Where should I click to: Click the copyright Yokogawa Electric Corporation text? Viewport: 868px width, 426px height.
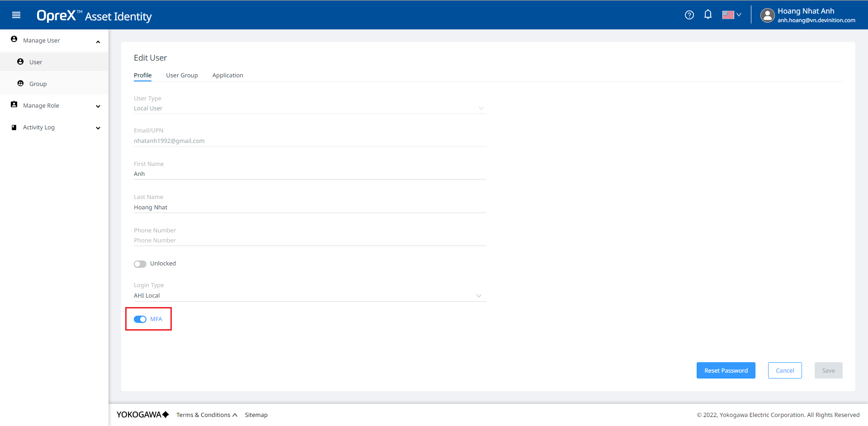point(778,415)
